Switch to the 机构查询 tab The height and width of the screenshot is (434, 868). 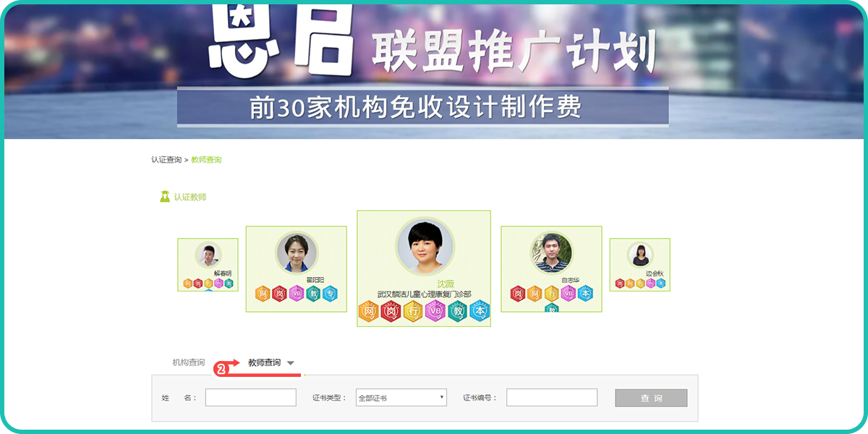click(x=188, y=362)
